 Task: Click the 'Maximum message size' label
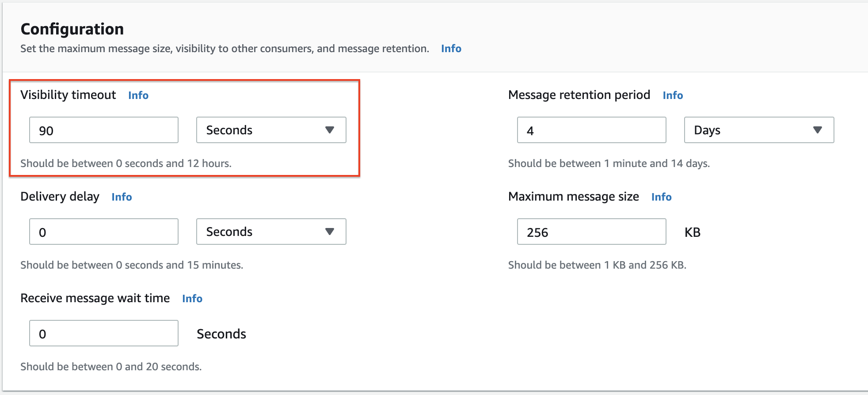[x=574, y=197]
